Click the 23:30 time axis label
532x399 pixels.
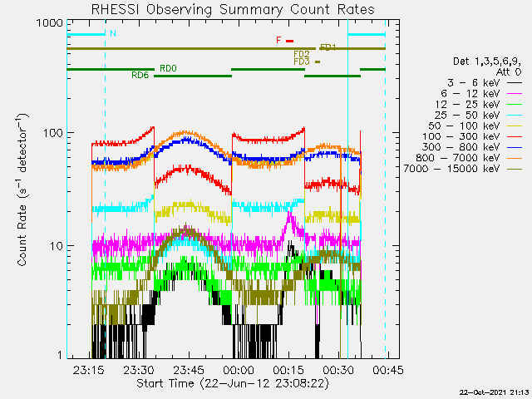coord(139,370)
